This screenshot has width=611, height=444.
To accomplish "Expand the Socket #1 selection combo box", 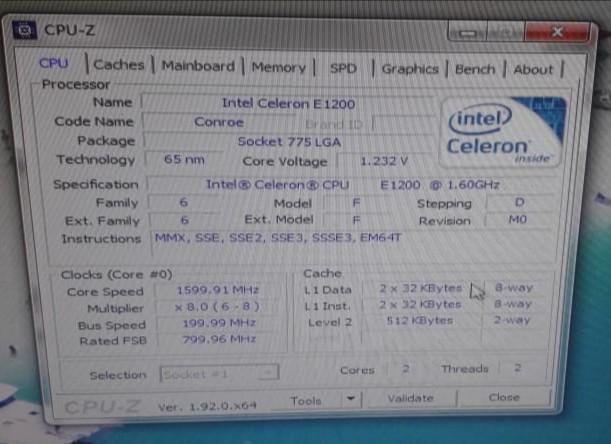I will [x=219, y=374].
